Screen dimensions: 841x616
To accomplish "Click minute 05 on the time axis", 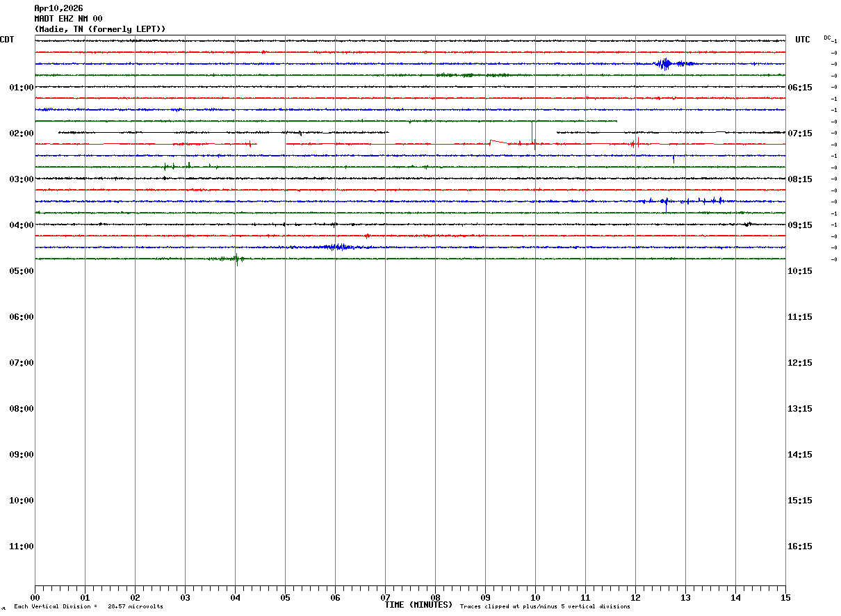I will tap(285, 597).
